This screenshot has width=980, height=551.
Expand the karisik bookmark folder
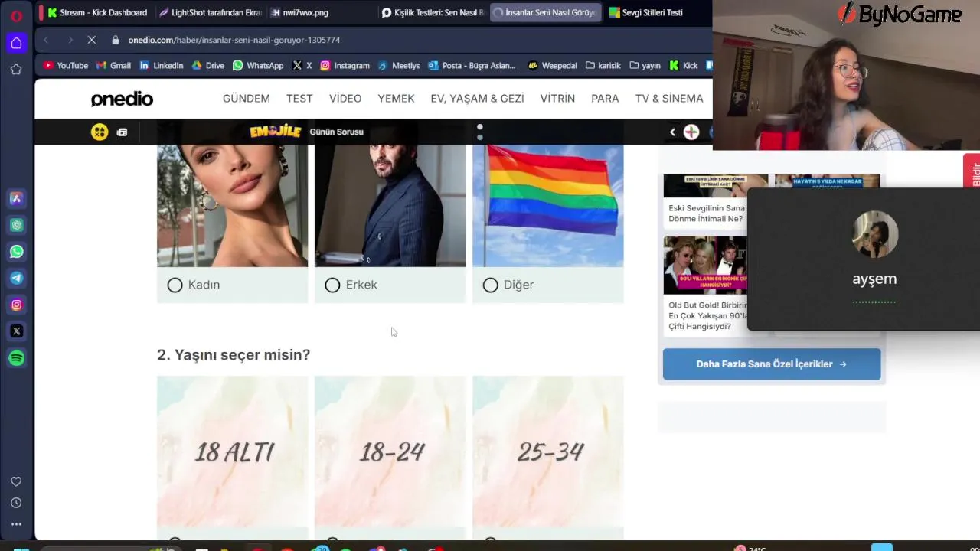point(603,66)
